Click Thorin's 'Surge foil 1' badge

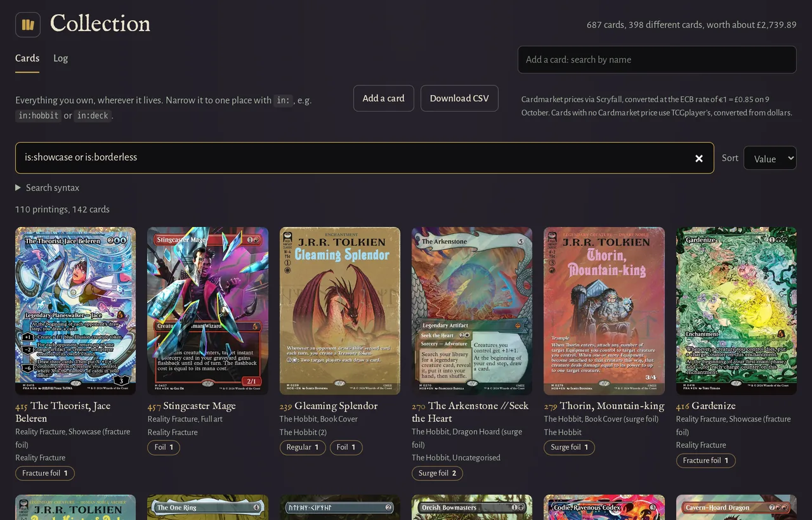point(570,447)
